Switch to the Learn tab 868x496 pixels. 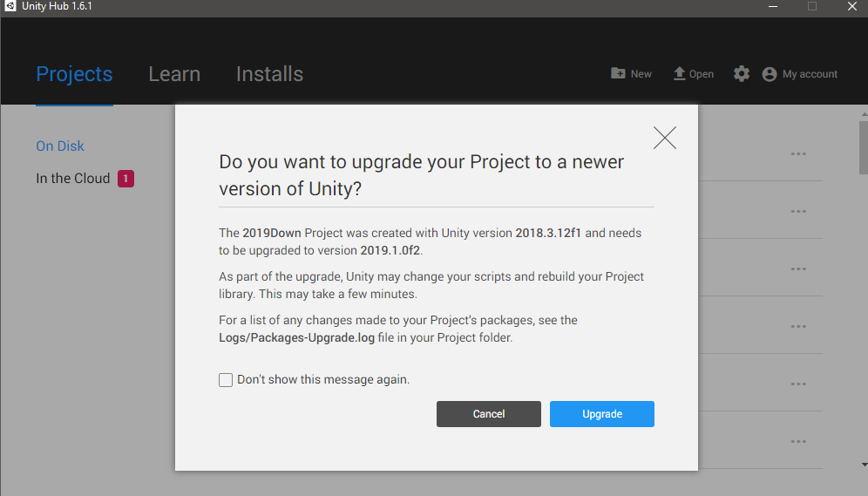[174, 75]
